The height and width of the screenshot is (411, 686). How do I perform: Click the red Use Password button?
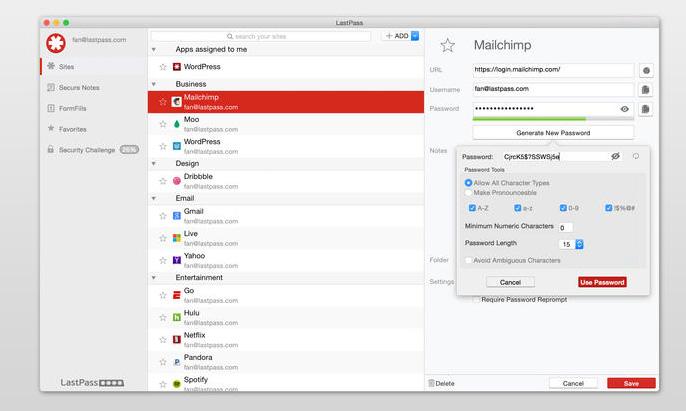pos(602,282)
